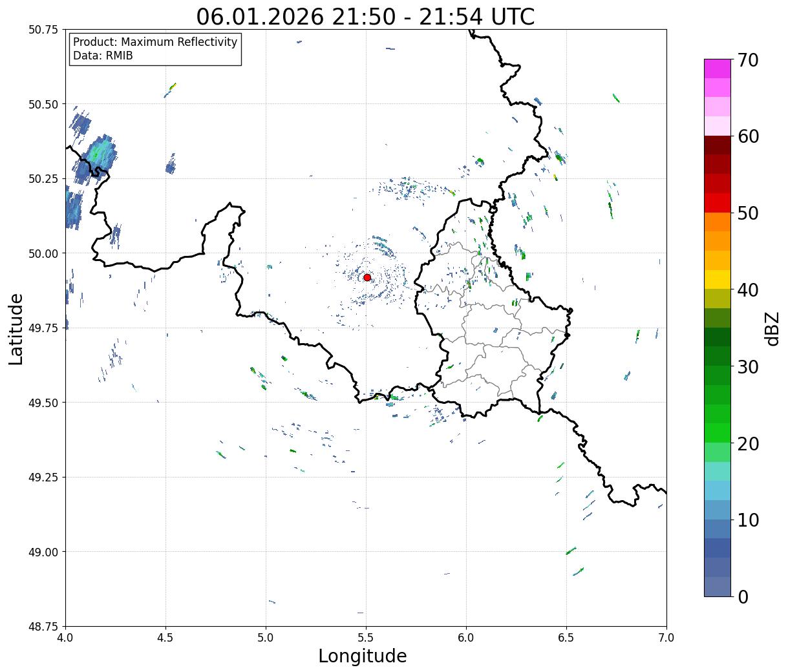Image resolution: width=788 pixels, height=672 pixels.
Task: Click longitude tick label 4.0
Action: (65, 638)
